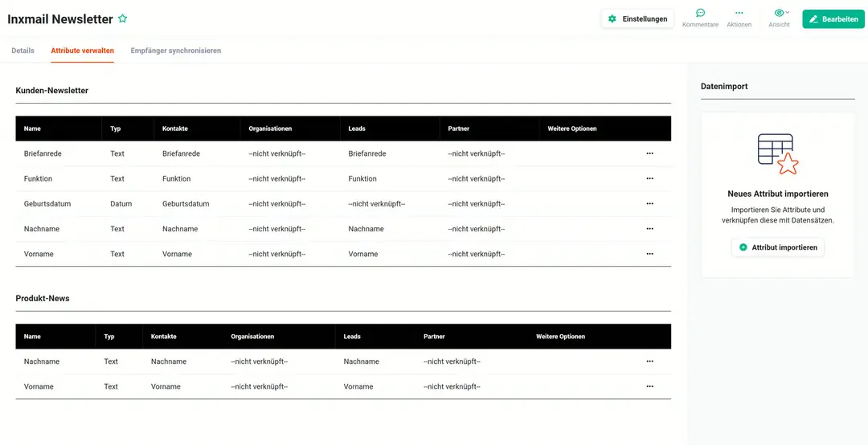Open options for Kunden-Newsletter Nachname row

tap(650, 229)
